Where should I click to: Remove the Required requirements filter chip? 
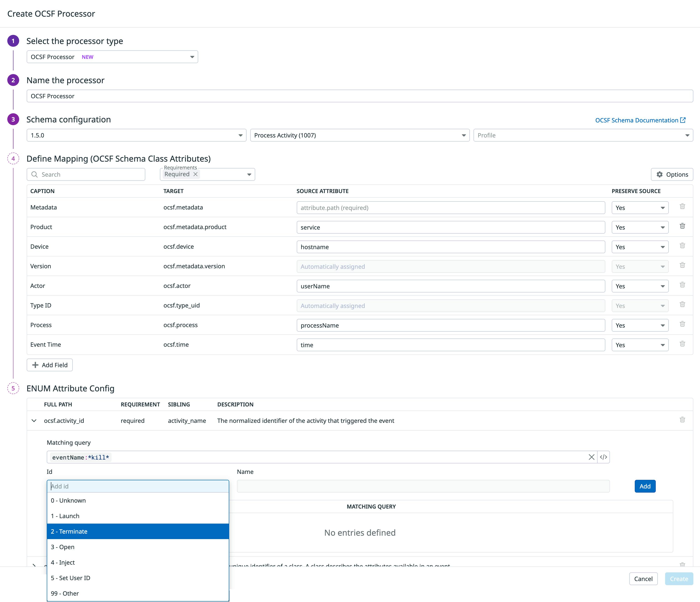click(x=195, y=174)
